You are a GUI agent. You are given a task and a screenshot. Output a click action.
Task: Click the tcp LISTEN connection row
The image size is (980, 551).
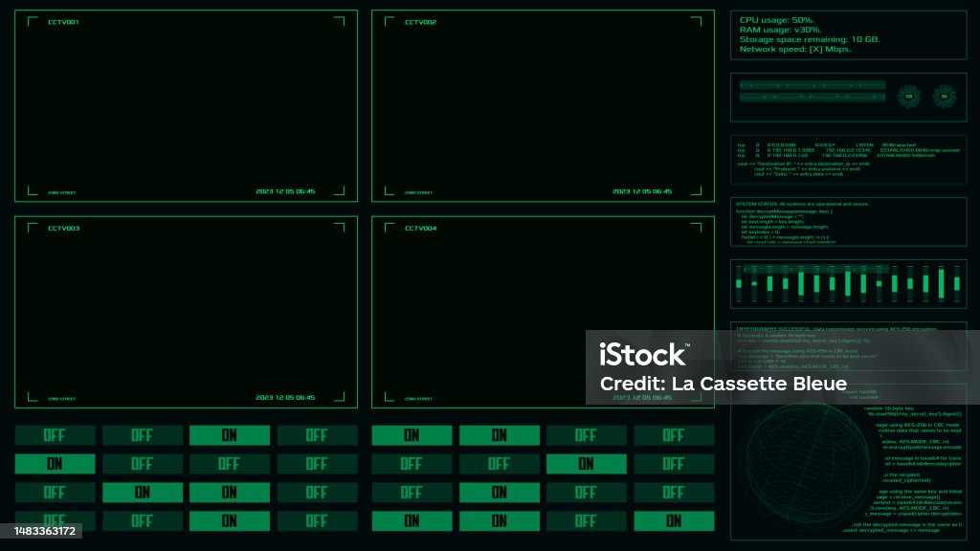point(826,145)
